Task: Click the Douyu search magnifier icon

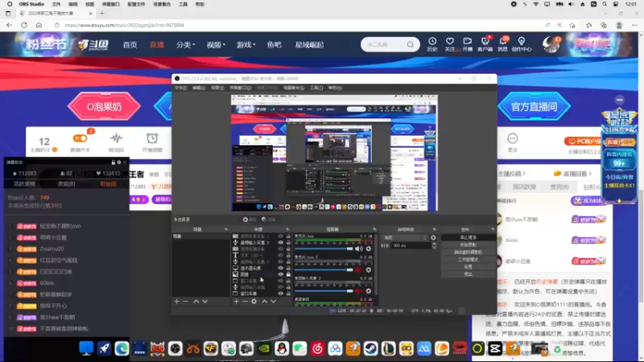Action: click(410, 44)
